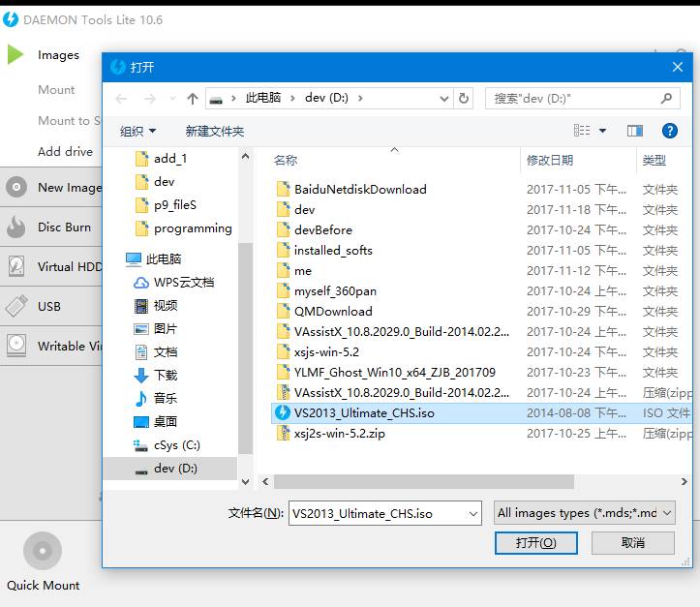Click 新建文件夹 new folder button
Screen dimensions: 700x607
pos(215,131)
